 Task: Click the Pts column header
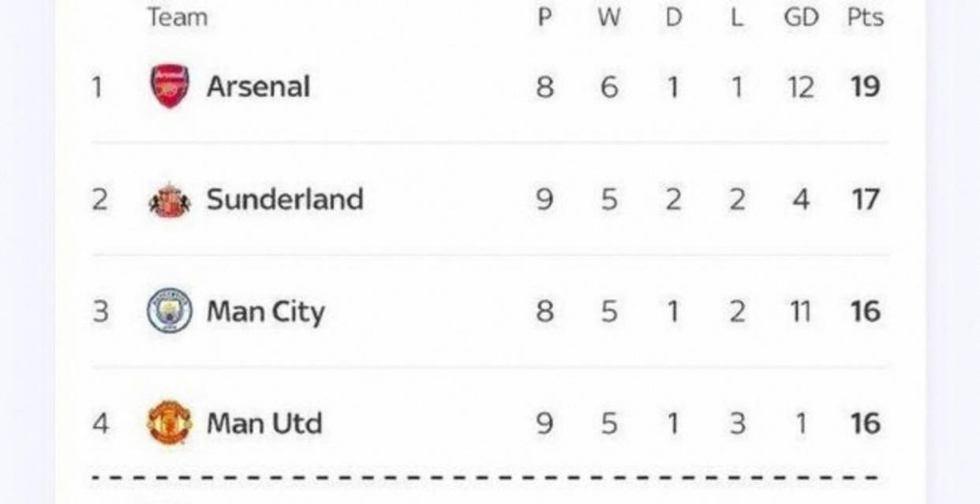[x=865, y=17]
